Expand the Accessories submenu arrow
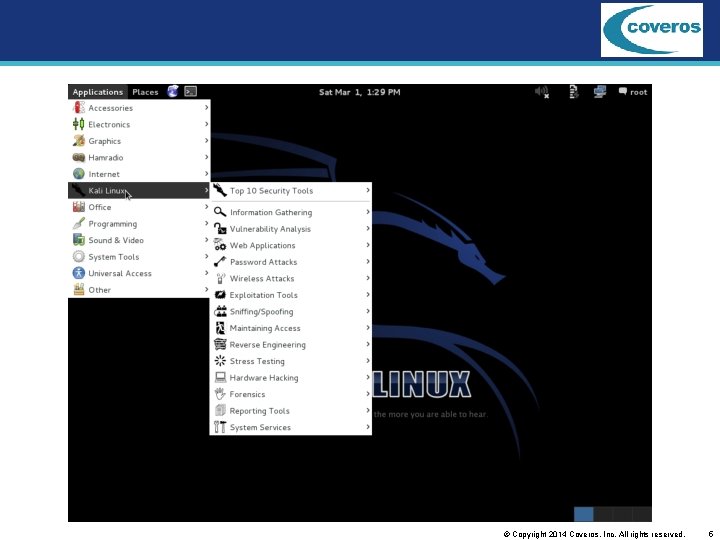 (206, 107)
